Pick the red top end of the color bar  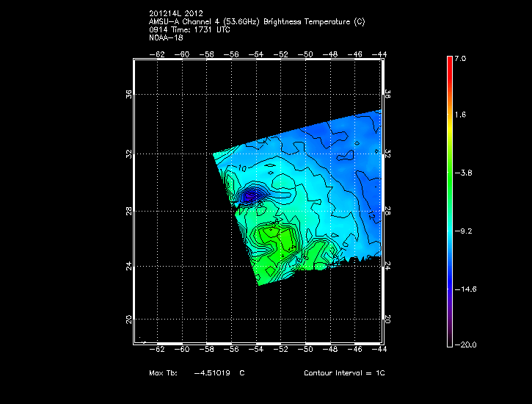pyautogui.click(x=450, y=62)
